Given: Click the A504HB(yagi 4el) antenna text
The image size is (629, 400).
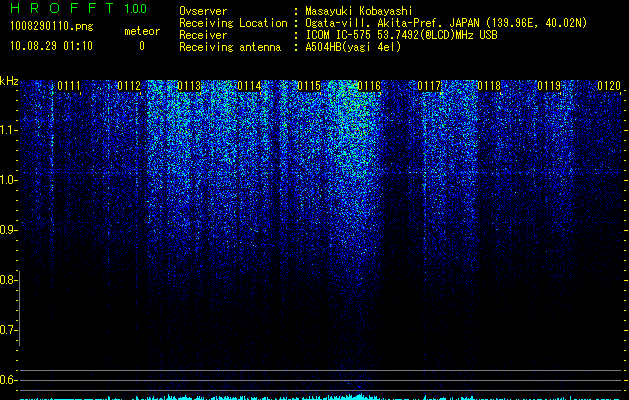Looking at the screenshot, I should pos(353,47).
